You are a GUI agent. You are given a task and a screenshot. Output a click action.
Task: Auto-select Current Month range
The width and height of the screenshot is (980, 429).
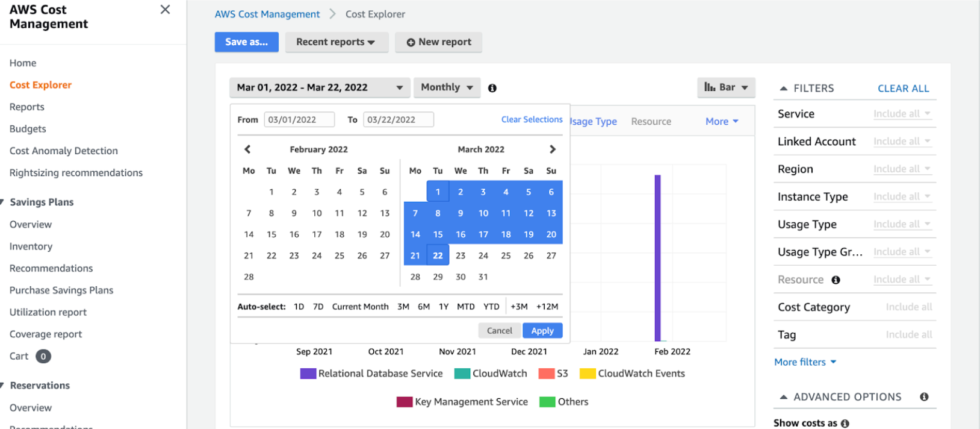[x=361, y=307]
